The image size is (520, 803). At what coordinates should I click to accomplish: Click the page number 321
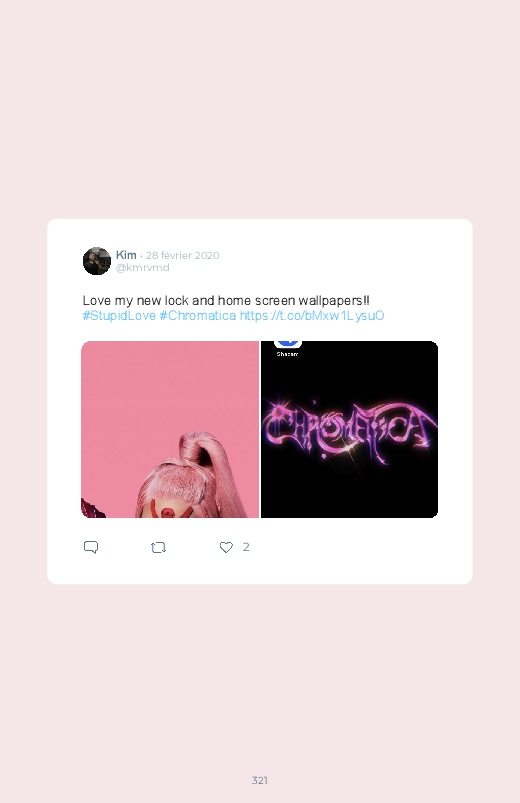pyautogui.click(x=260, y=780)
